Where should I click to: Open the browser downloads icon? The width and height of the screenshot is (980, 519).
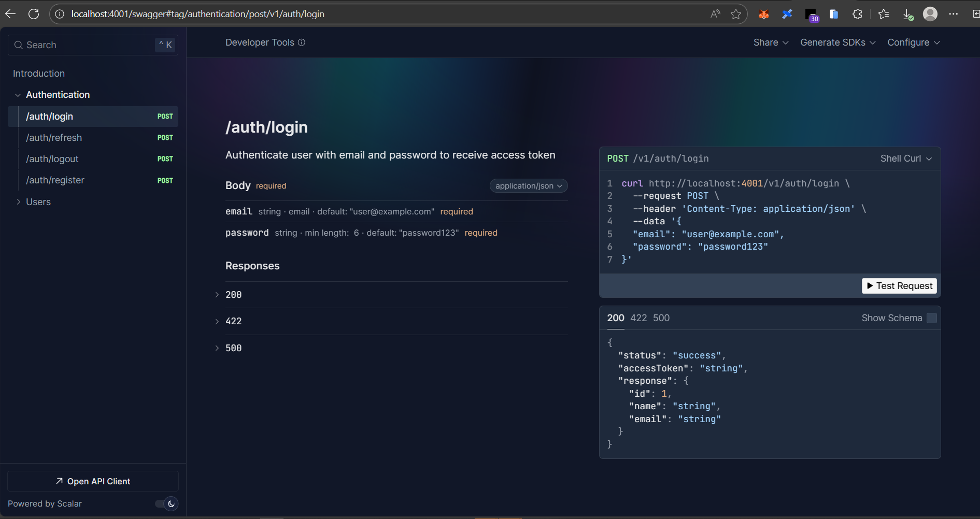[907, 14]
